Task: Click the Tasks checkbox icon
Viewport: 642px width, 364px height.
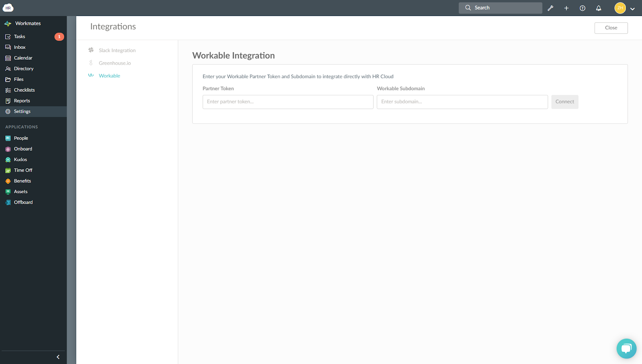Action: [8, 36]
